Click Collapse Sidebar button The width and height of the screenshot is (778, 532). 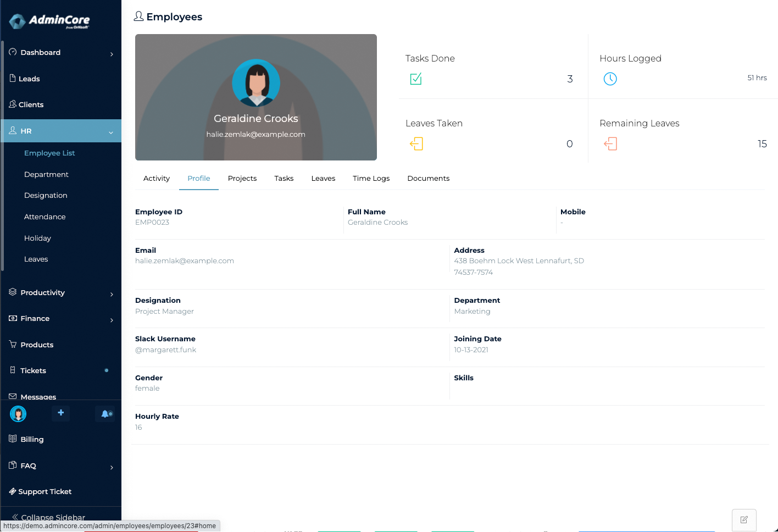48,517
